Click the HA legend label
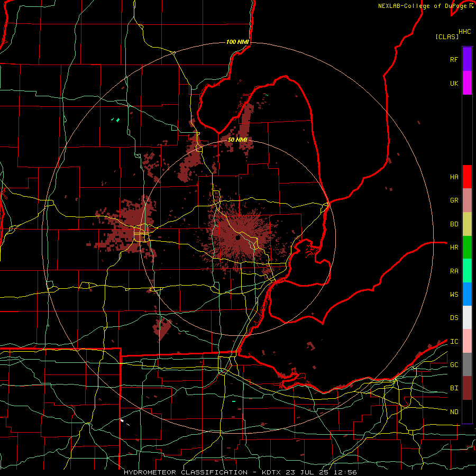 pyautogui.click(x=454, y=177)
